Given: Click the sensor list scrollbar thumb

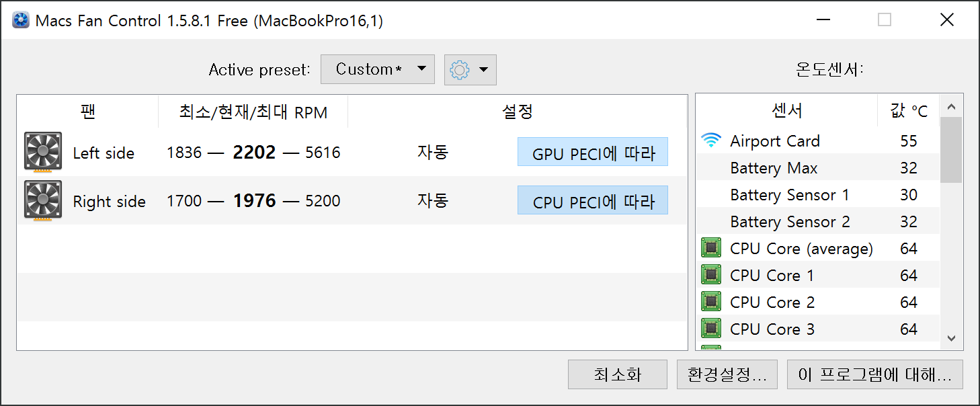Looking at the screenshot, I should 951,150.
